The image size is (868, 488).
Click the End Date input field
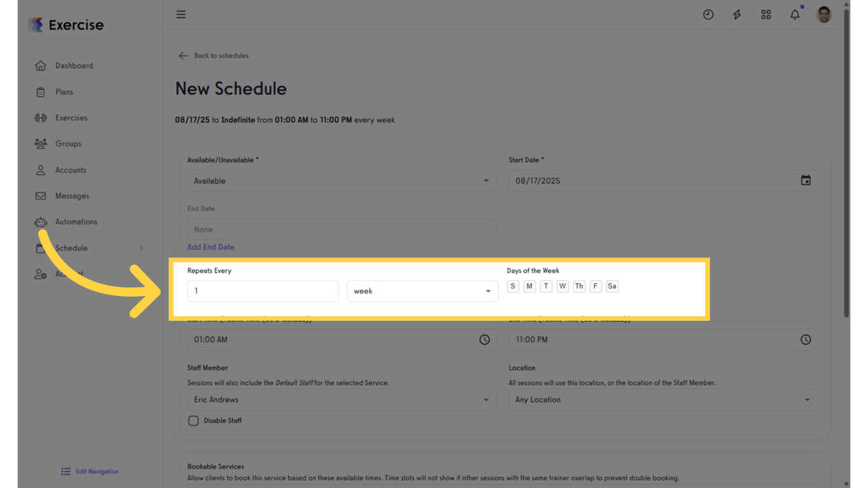point(342,229)
